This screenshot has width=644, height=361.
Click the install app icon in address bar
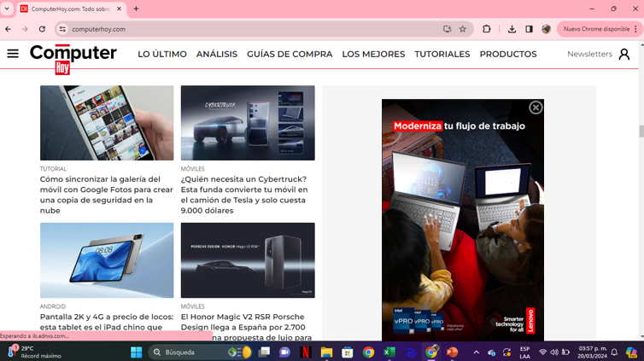pos(447,29)
